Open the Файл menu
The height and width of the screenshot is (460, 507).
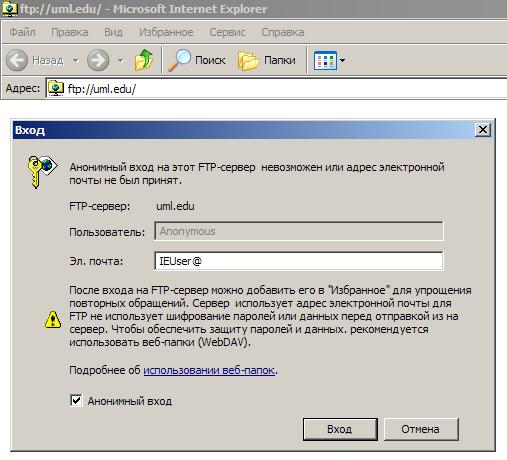coord(22,32)
